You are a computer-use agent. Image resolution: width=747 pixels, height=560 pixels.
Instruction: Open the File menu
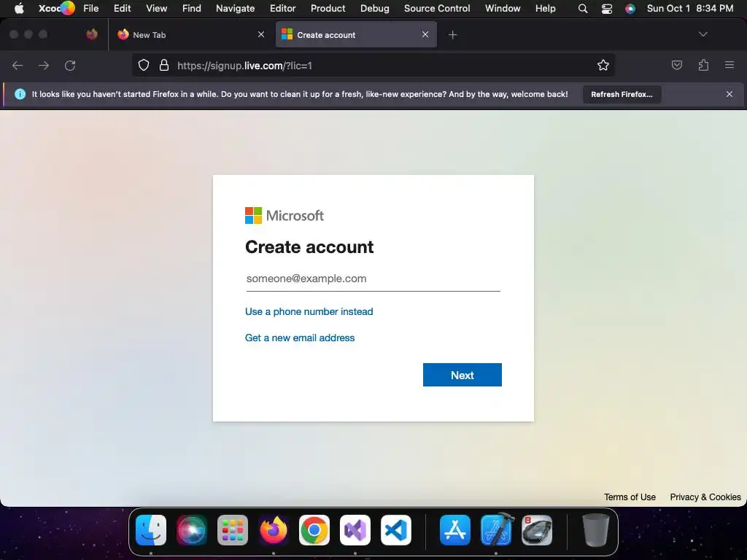[x=91, y=8]
